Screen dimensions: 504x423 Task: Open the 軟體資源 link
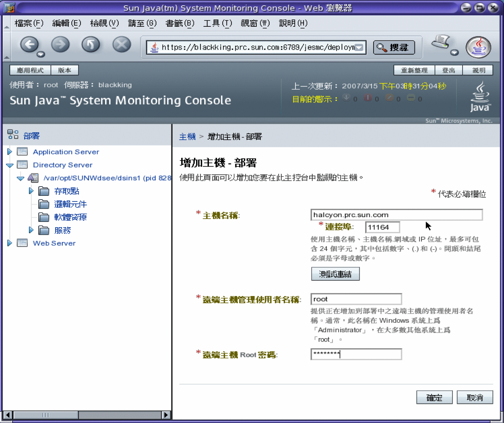pyautogui.click(x=70, y=217)
